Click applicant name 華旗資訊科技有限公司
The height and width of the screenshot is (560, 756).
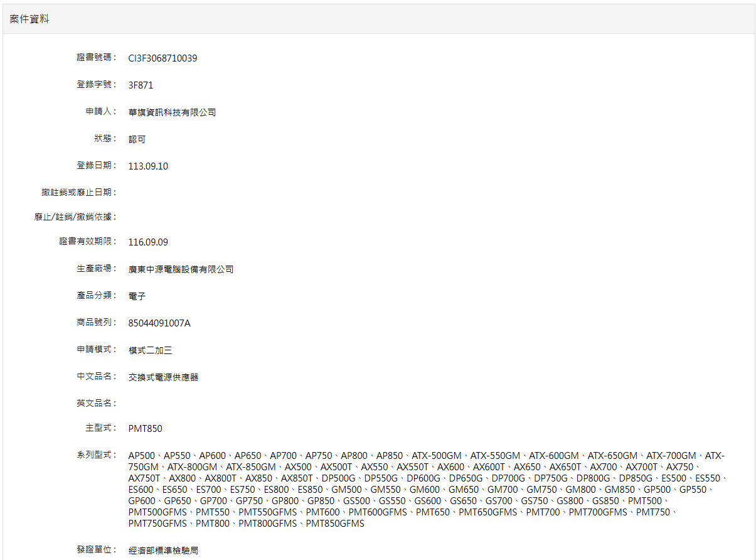[x=172, y=112]
